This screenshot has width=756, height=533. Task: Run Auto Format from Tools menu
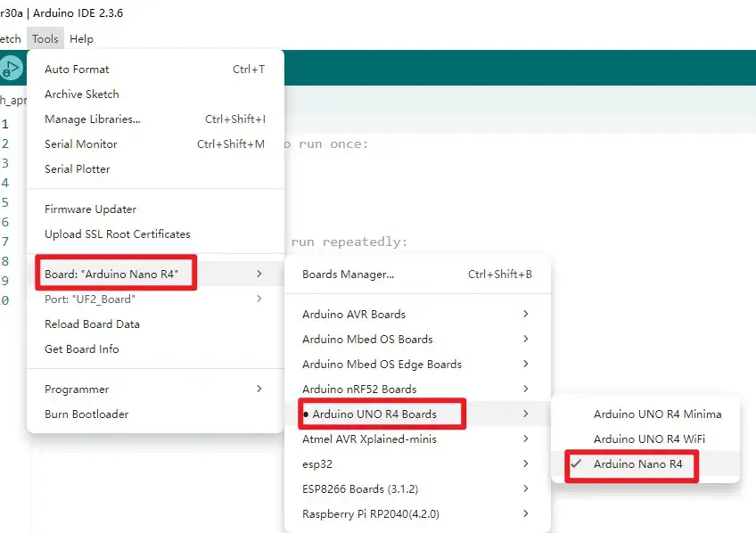(155, 70)
